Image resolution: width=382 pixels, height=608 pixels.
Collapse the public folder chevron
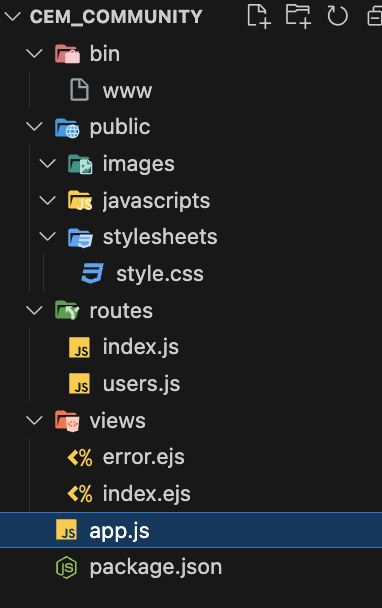pos(34,126)
